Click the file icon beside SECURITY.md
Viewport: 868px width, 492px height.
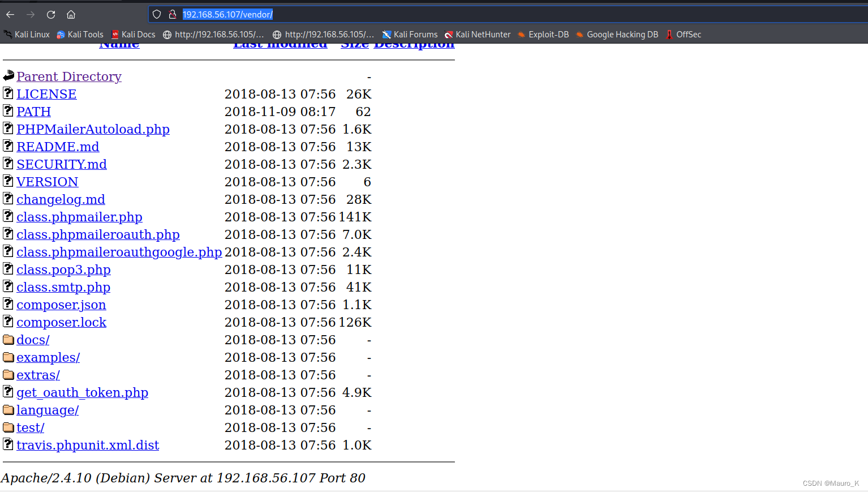tap(8, 163)
